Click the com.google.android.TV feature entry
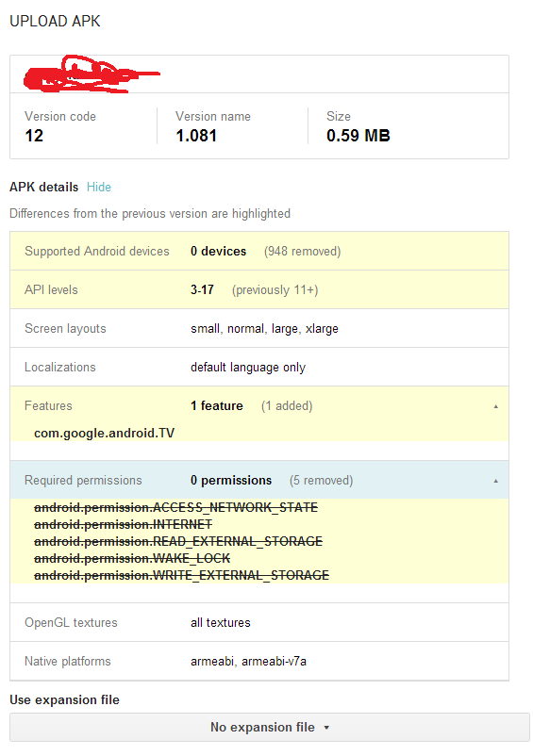 coord(104,433)
